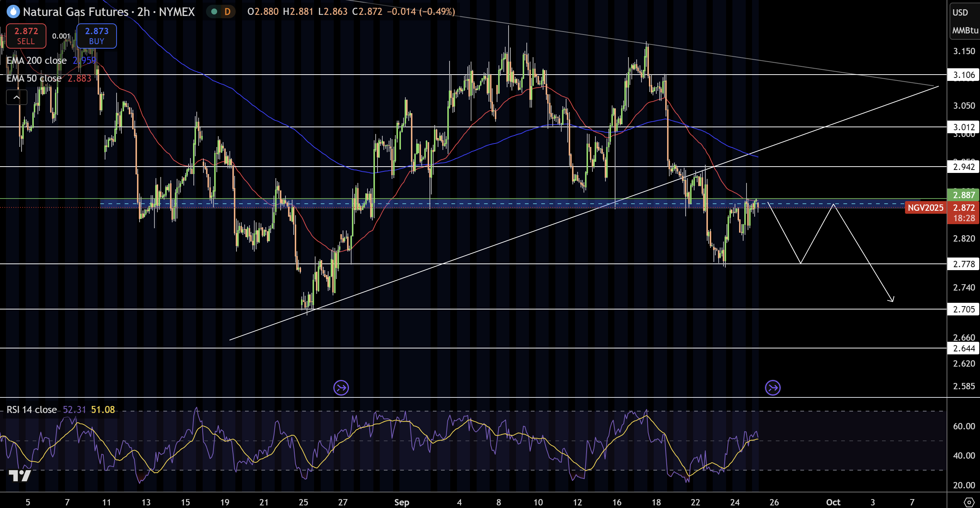
Task: Click the Oct date label on time axis
Action: (x=833, y=502)
